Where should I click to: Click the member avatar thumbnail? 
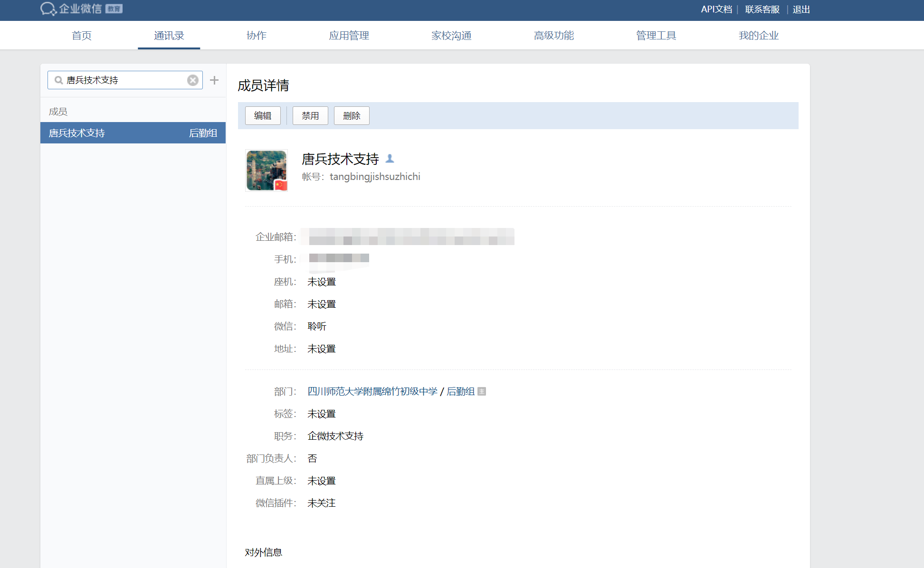[x=266, y=170]
